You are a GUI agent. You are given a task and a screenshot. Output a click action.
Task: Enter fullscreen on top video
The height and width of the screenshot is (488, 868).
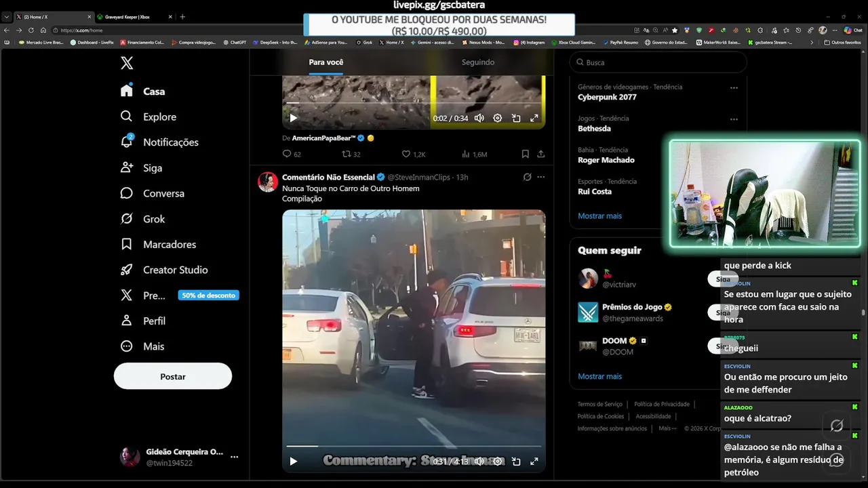point(534,118)
